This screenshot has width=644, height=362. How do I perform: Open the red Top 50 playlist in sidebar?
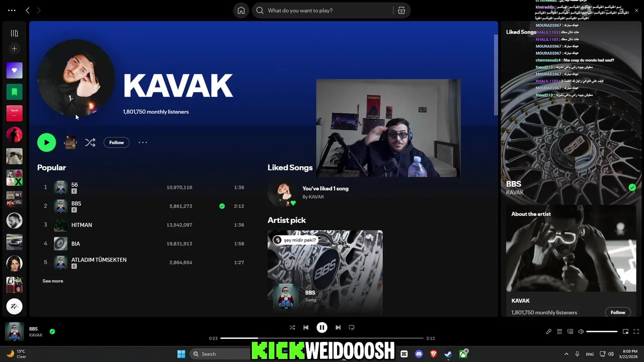(14, 113)
